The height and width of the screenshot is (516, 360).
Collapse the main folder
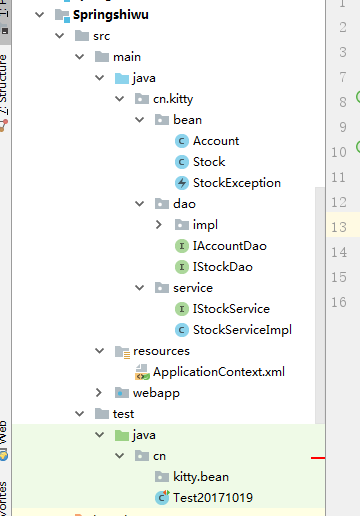coord(80,57)
